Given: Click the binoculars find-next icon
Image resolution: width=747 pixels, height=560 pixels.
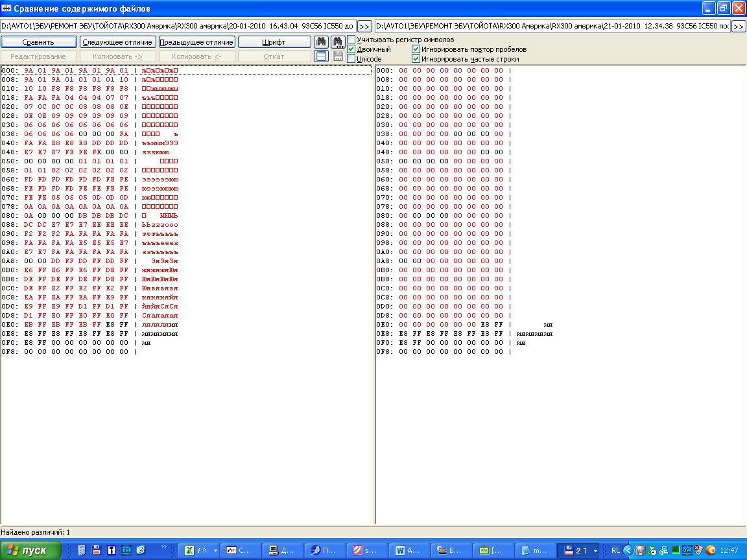Looking at the screenshot, I should pyautogui.click(x=337, y=42).
